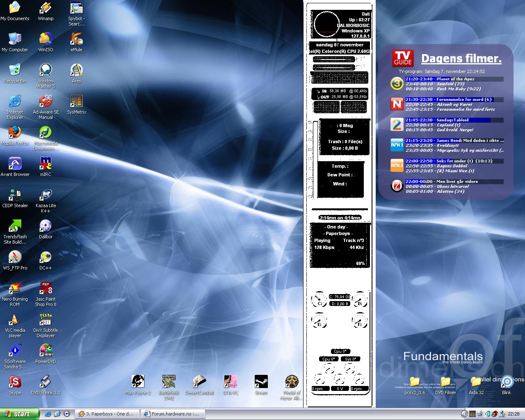Open the CEDP Stealer icon

click(x=15, y=199)
